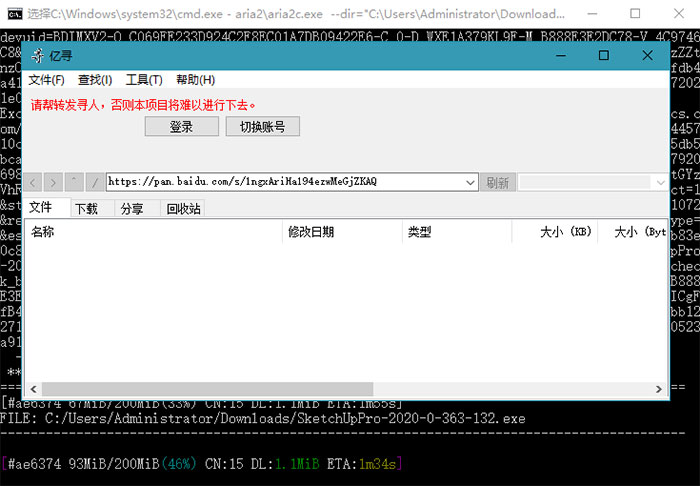Switch to the 回收站 tab

183,208
